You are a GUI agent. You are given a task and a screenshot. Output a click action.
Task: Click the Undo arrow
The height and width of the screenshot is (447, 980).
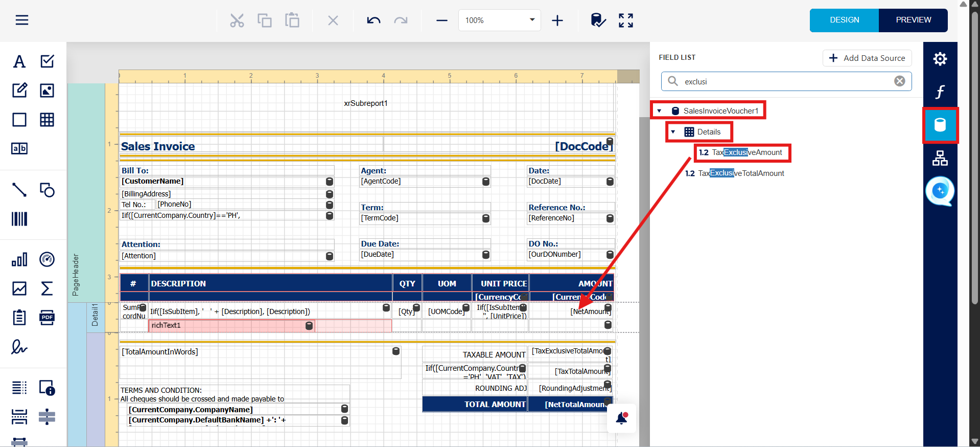pos(374,20)
